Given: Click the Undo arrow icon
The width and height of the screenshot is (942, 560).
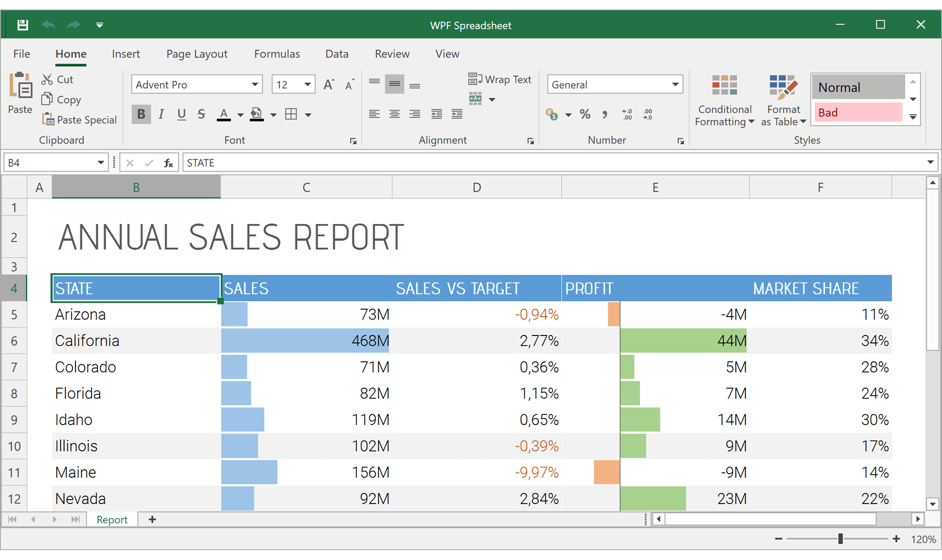Looking at the screenshot, I should [48, 25].
